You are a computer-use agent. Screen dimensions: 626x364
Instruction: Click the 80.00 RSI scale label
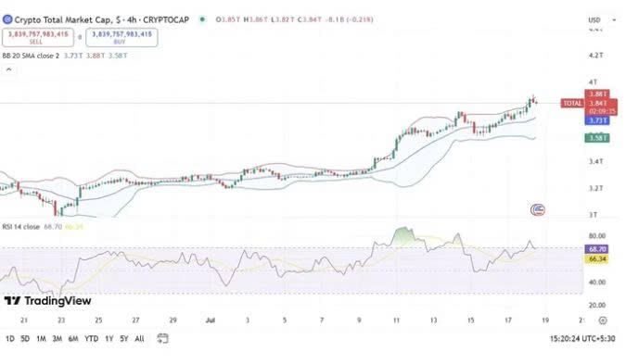point(597,236)
